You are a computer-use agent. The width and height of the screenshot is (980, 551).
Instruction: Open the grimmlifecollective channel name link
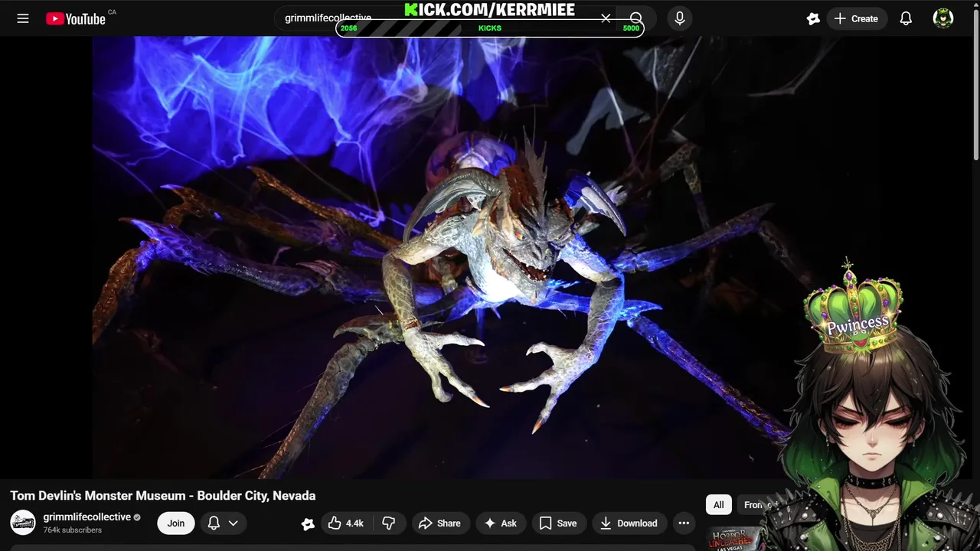(x=87, y=517)
